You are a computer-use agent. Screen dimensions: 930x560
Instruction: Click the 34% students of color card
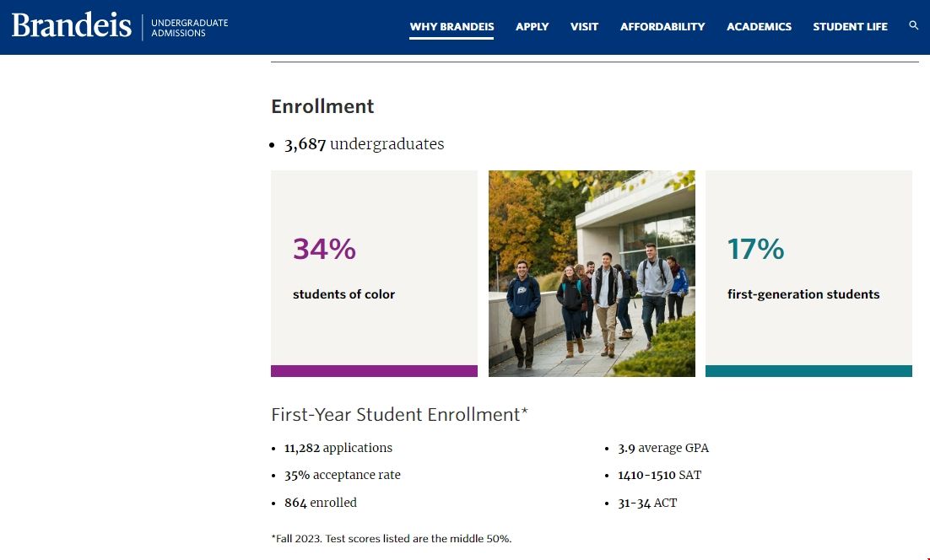pyautogui.click(x=374, y=268)
